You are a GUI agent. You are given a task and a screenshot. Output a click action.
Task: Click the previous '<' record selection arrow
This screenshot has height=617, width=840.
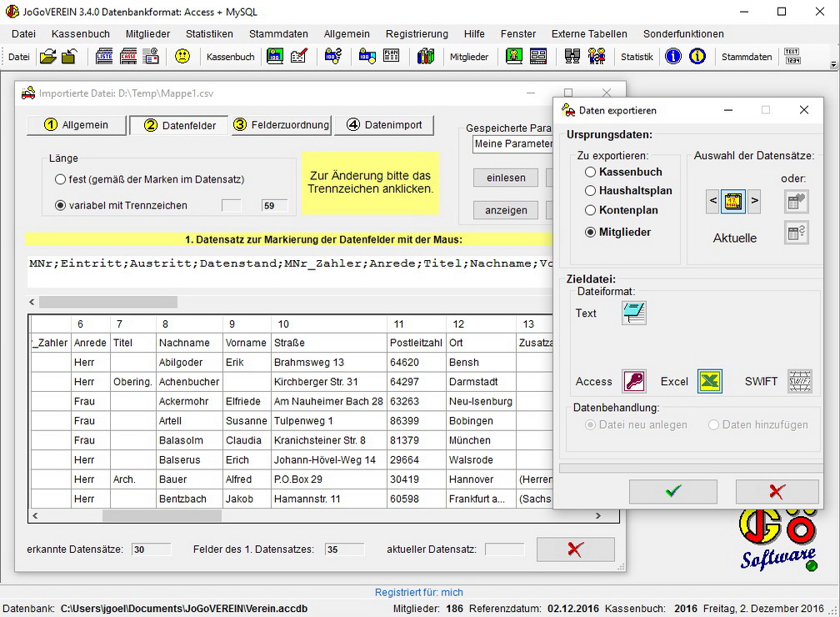coord(713,201)
